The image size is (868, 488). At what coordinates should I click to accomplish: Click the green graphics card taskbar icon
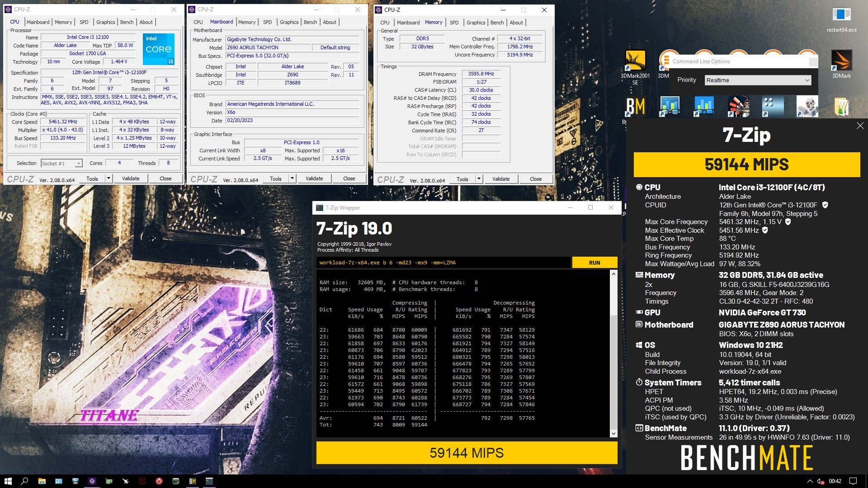109,481
